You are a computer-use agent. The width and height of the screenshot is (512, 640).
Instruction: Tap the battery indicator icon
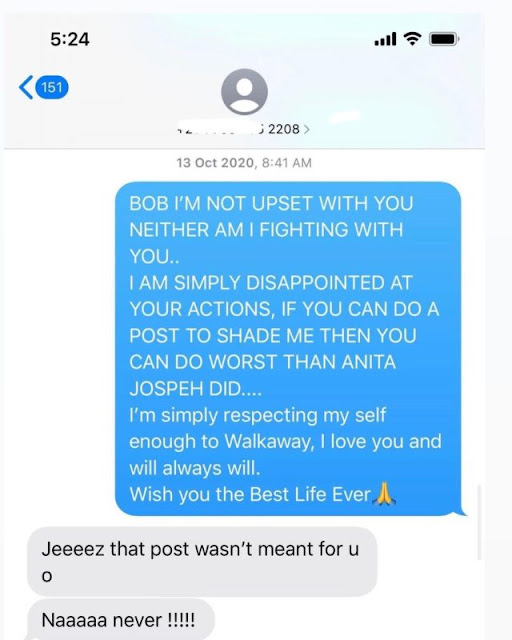[444, 39]
